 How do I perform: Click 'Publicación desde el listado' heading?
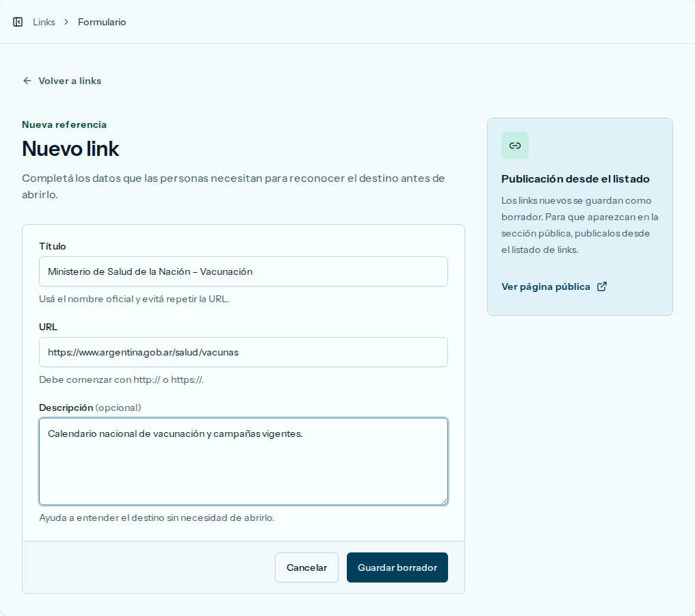[x=575, y=179]
